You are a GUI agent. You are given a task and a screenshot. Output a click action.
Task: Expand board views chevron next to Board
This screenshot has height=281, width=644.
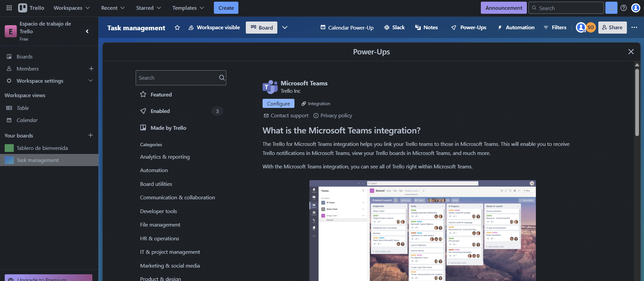pos(285,28)
